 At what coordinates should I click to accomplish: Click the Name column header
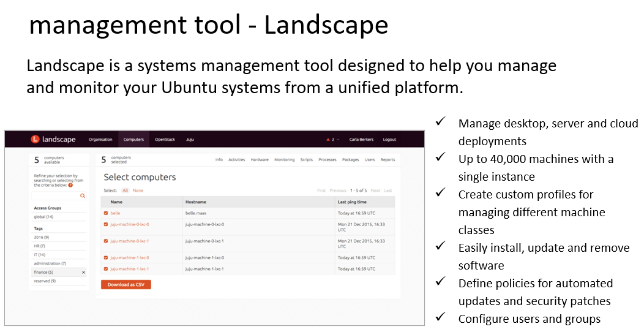pyautogui.click(x=117, y=202)
